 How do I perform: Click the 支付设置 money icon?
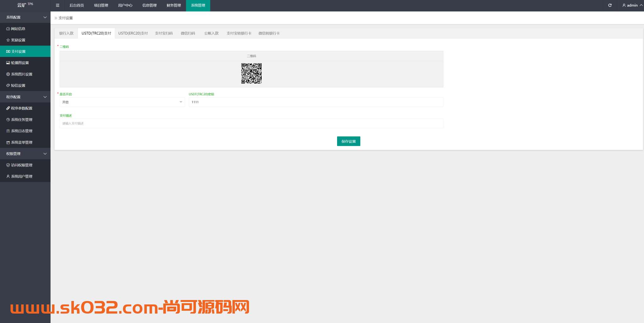click(x=8, y=51)
